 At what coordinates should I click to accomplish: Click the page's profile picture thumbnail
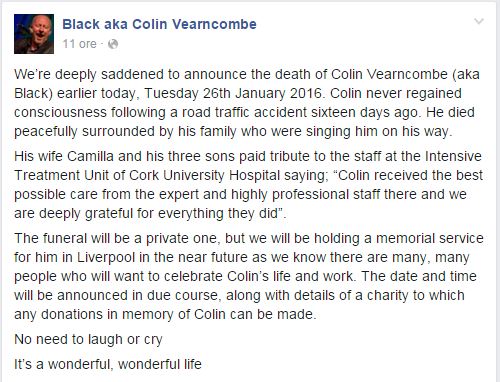pos(34,34)
